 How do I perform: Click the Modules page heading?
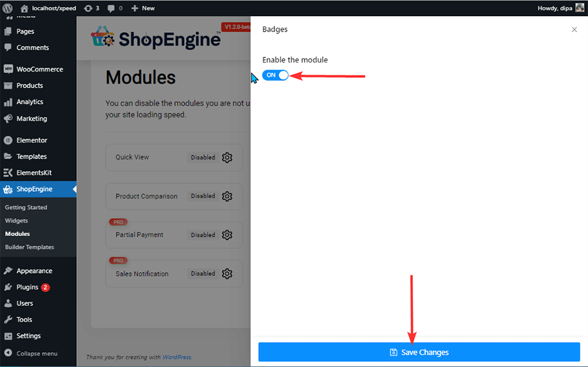click(141, 77)
